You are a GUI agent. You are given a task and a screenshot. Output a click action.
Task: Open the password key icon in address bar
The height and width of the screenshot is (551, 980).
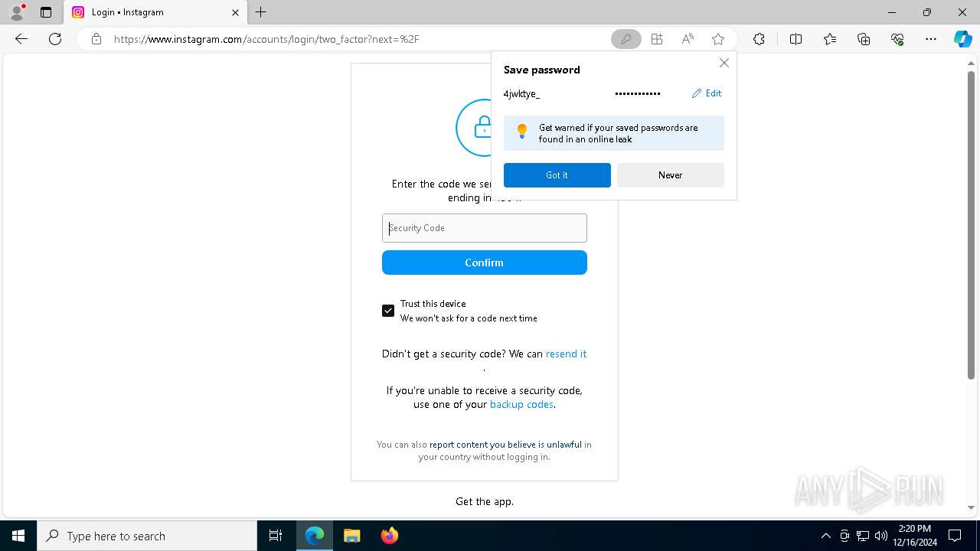626,39
